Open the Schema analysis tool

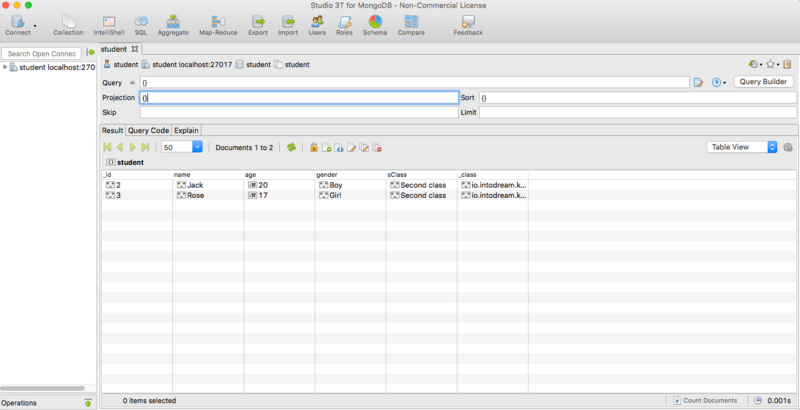(x=375, y=25)
